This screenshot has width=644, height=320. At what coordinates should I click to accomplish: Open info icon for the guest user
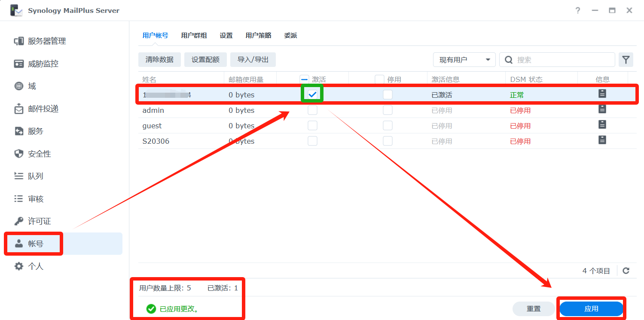coord(602,125)
